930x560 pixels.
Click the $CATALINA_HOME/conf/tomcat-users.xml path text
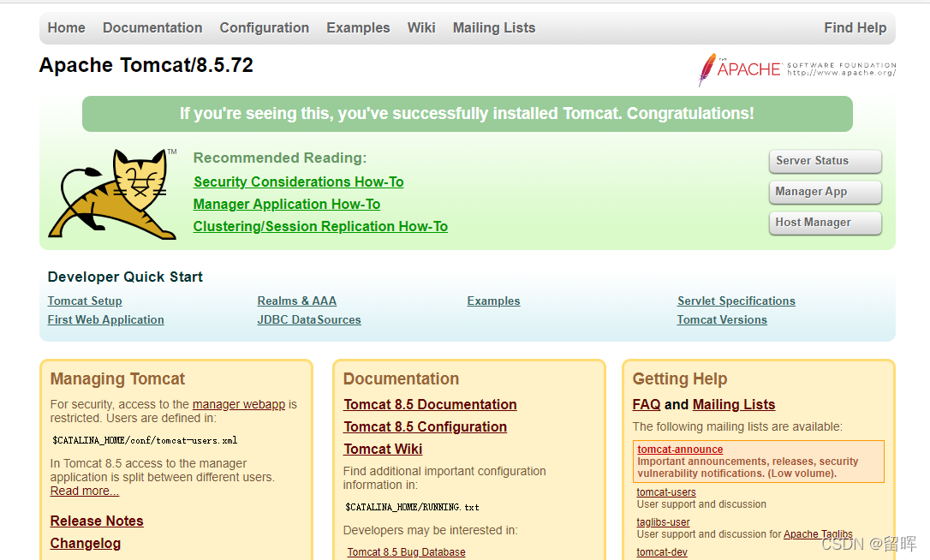pos(145,440)
